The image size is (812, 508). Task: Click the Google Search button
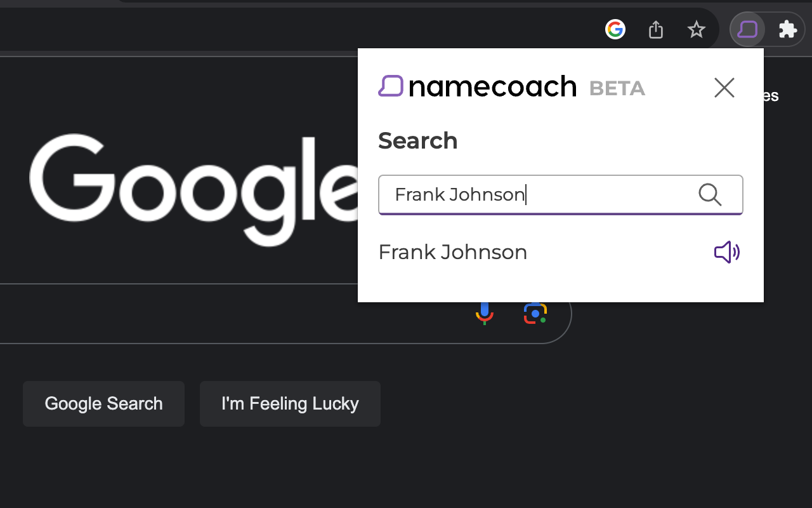103,403
